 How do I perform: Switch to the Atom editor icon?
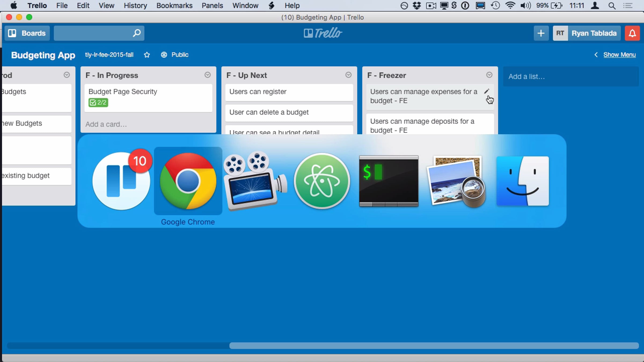[x=322, y=181]
